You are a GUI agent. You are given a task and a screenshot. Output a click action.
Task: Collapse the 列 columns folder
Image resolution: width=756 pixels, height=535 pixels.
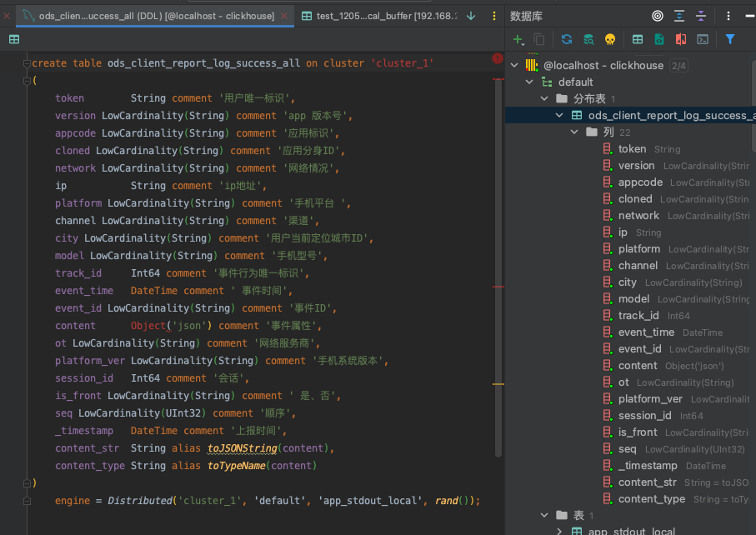click(574, 132)
